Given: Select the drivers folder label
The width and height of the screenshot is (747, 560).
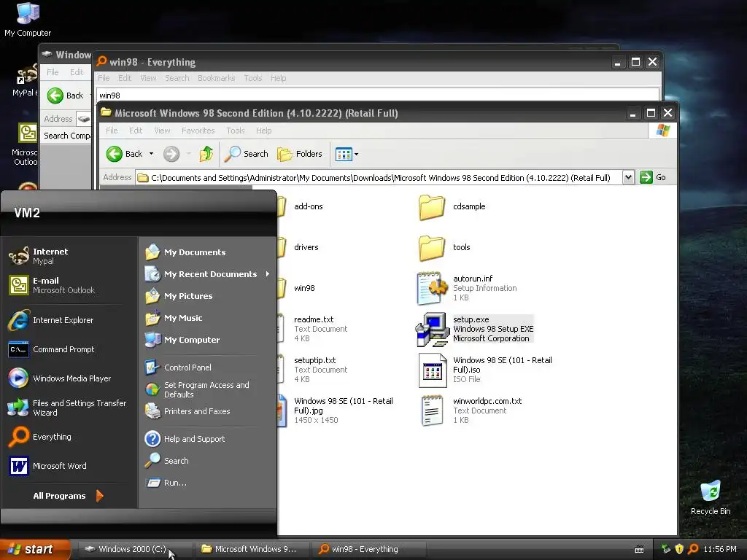Looking at the screenshot, I should (306, 248).
